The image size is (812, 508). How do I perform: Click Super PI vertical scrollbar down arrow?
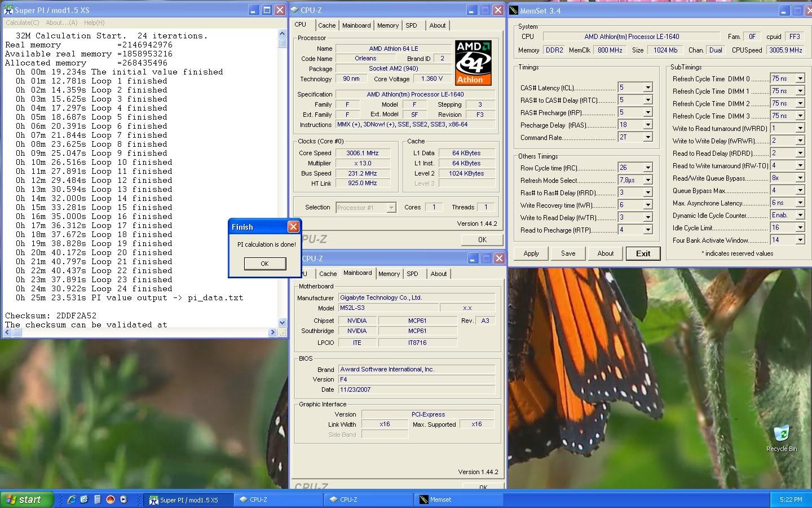point(283,322)
